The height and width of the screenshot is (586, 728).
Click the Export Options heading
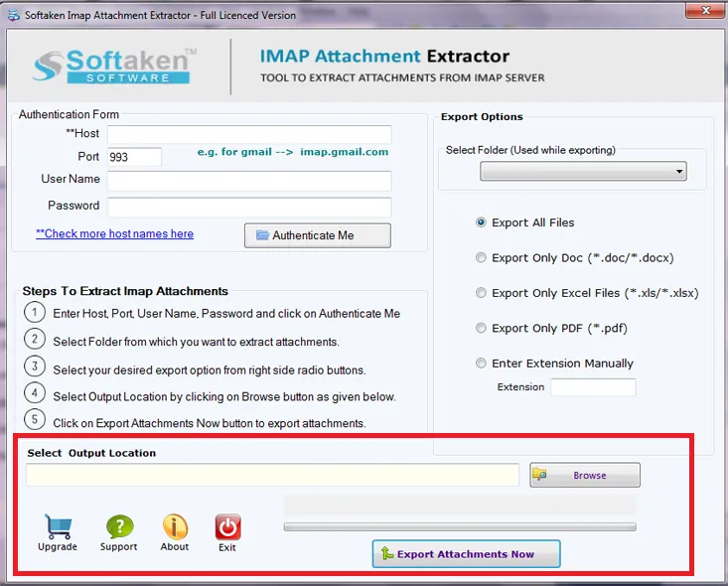[482, 116]
